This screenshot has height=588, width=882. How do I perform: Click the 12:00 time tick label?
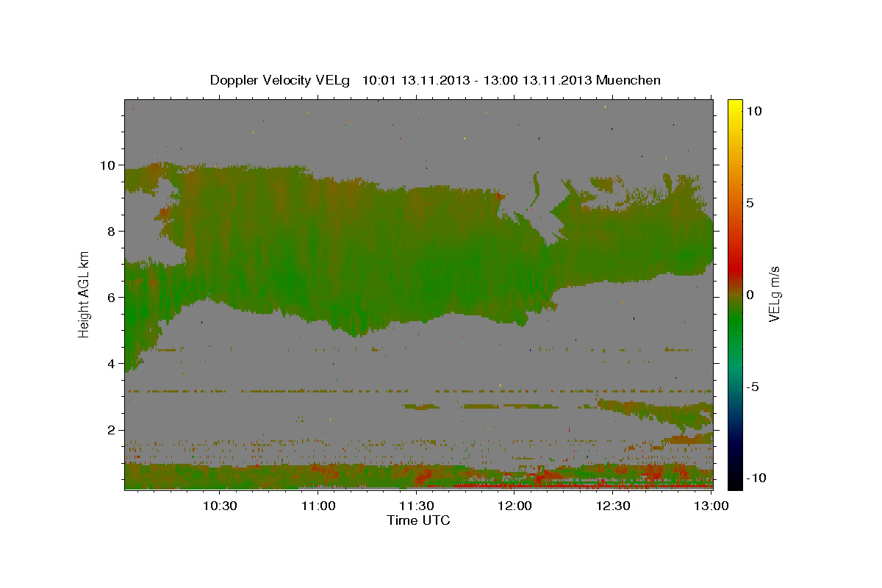515,506
